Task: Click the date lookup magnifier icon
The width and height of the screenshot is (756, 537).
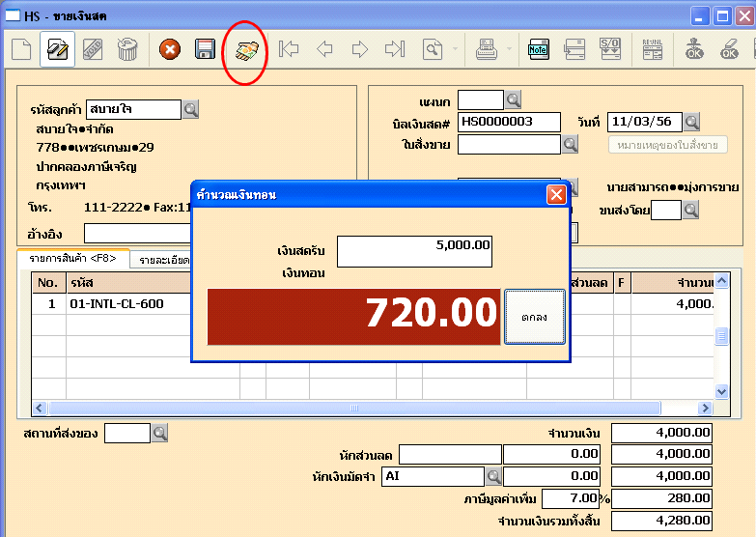Action: [691, 122]
